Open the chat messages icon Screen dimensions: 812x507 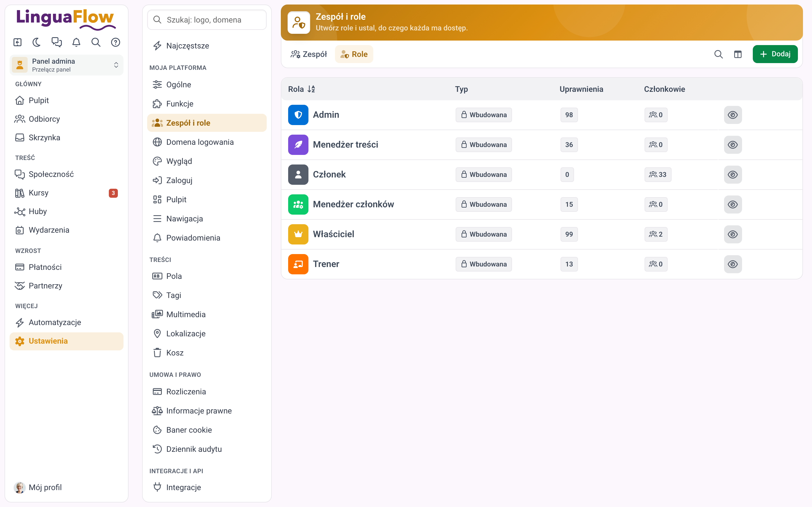point(56,42)
